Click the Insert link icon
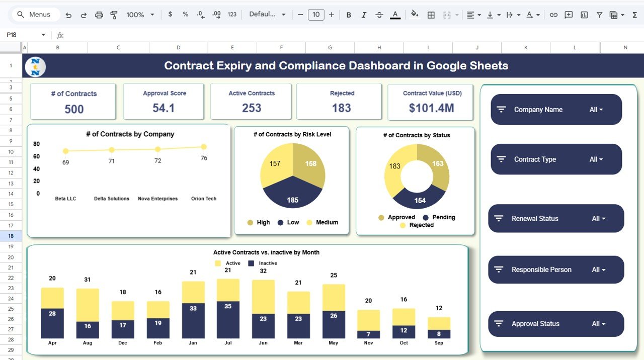The image size is (644, 360). [553, 14]
